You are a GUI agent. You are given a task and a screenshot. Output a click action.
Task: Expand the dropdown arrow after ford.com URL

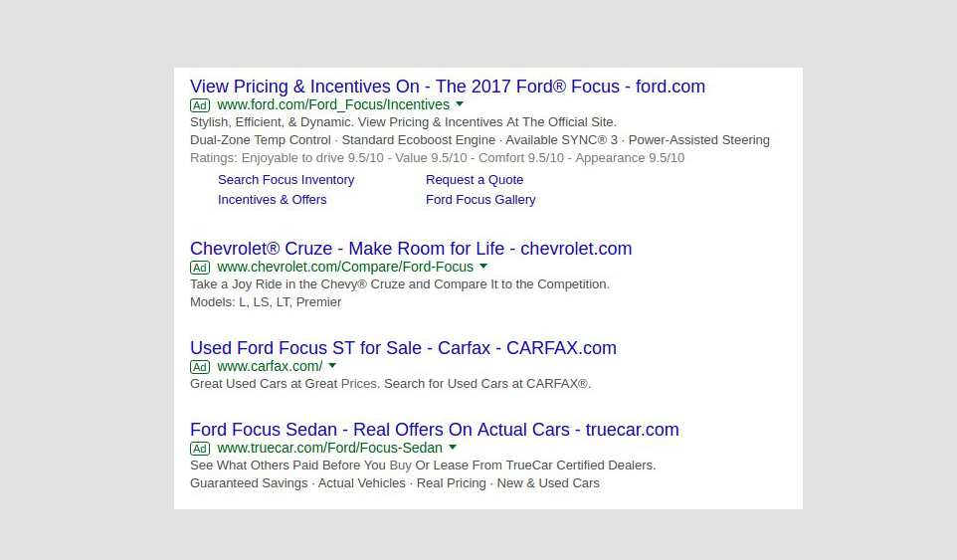[x=460, y=104]
